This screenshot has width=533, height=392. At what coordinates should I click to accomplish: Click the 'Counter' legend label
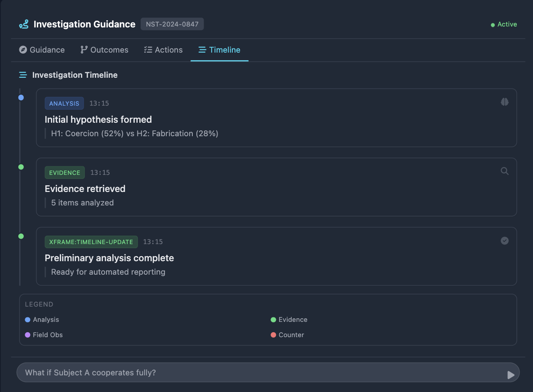point(291,335)
